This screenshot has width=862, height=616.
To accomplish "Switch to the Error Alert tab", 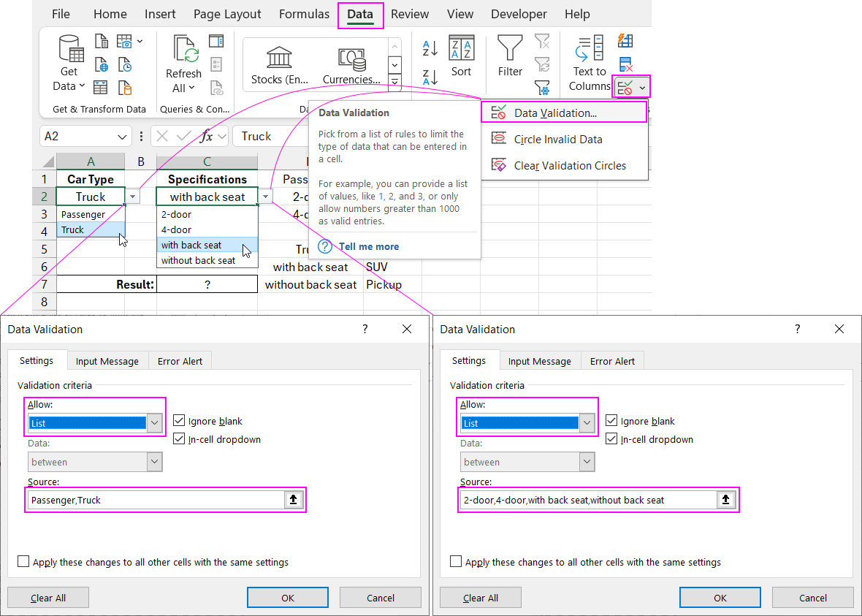I will coord(180,360).
